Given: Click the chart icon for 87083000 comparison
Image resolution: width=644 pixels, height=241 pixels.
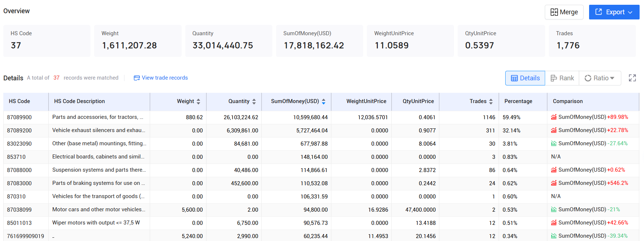Looking at the screenshot, I should tap(554, 183).
